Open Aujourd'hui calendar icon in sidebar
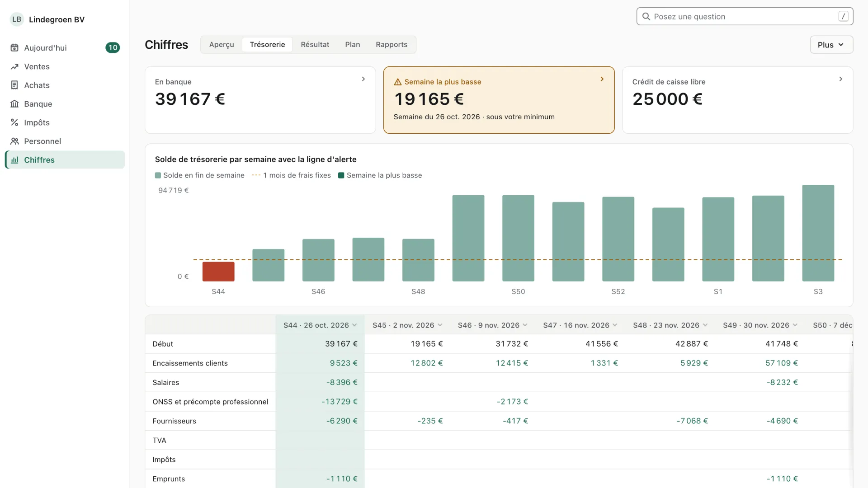Screen dimensions: 868x488 [x=14, y=47]
